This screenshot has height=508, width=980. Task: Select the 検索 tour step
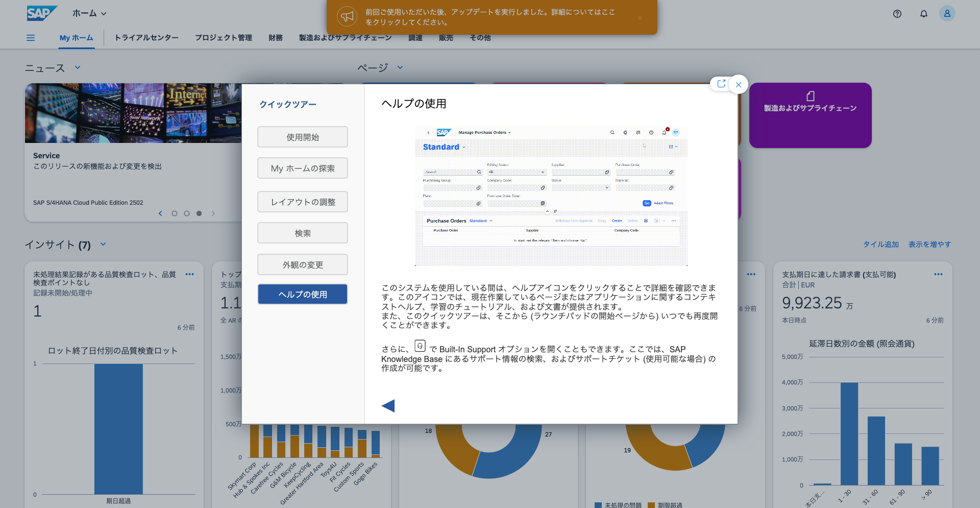(x=303, y=233)
